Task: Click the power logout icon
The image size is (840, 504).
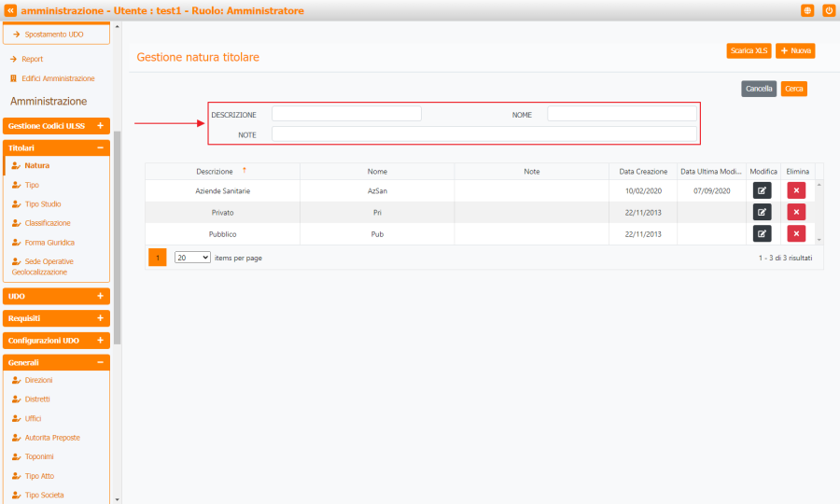Action: [x=828, y=10]
